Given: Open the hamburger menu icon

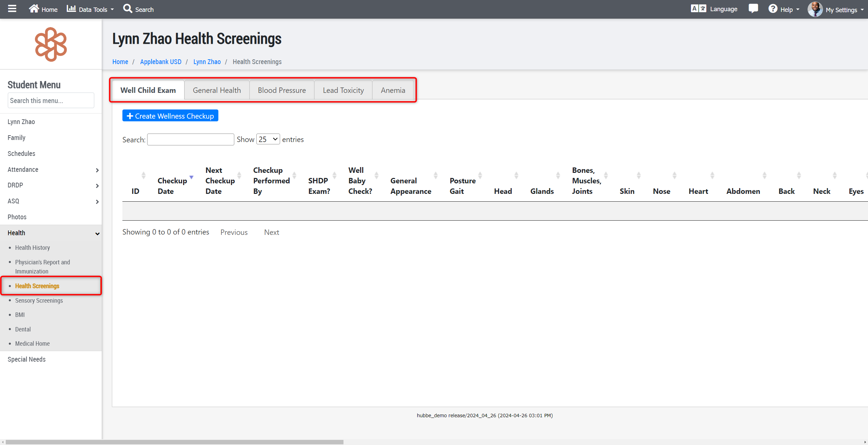Looking at the screenshot, I should tap(12, 9).
